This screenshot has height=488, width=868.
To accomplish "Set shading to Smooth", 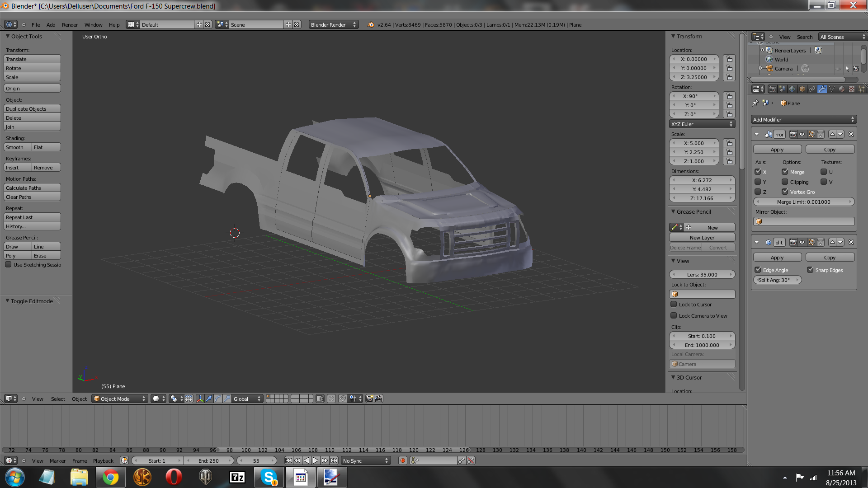I will pos(18,147).
